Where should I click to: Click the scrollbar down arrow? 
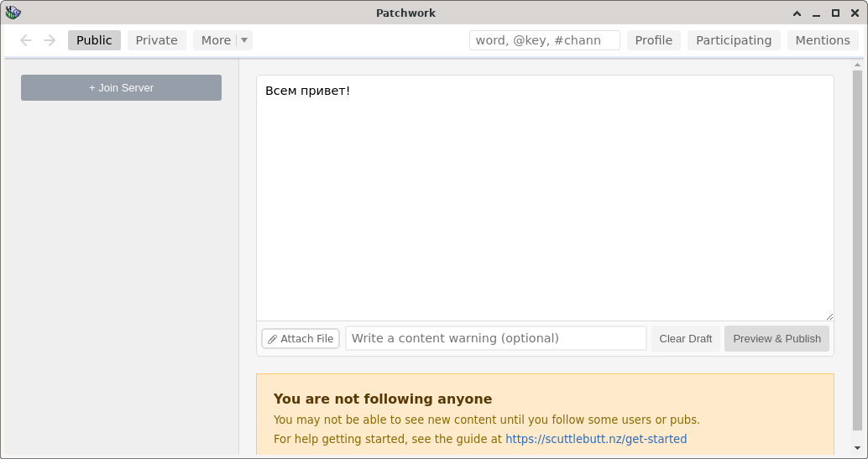pyautogui.click(x=855, y=447)
